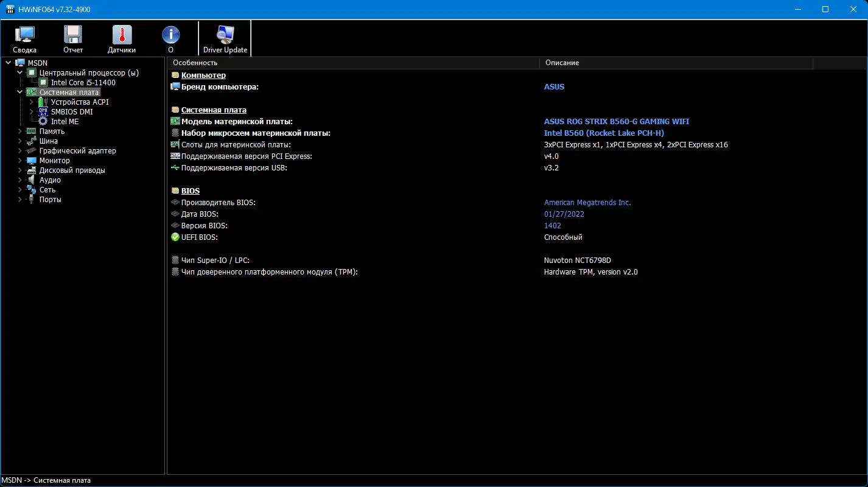Click the Слоты для материнской платы label
868x487 pixels.
tap(236, 144)
